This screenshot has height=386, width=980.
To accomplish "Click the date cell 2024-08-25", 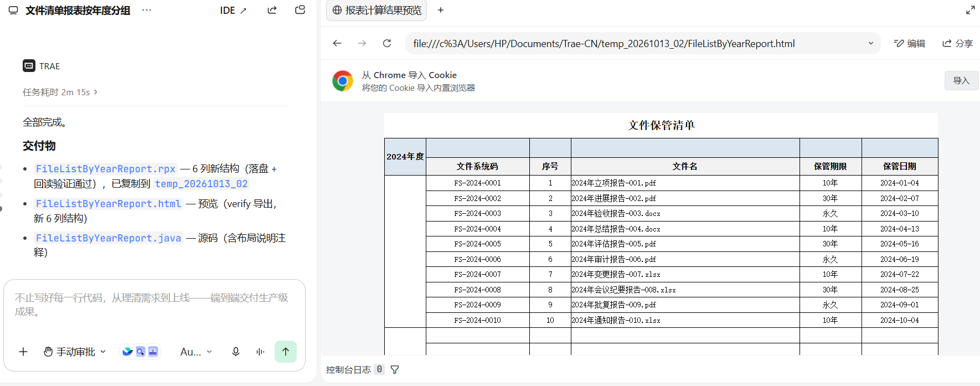I will pyautogui.click(x=899, y=290).
